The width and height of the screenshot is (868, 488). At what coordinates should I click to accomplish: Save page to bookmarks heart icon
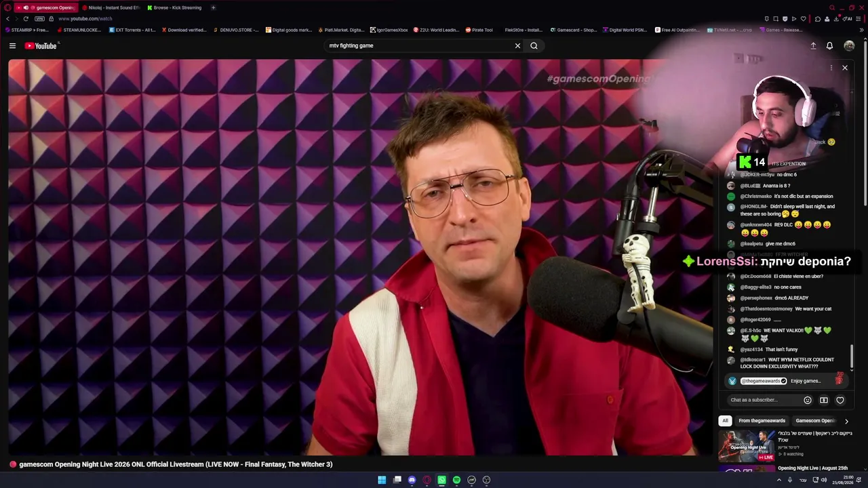click(804, 19)
